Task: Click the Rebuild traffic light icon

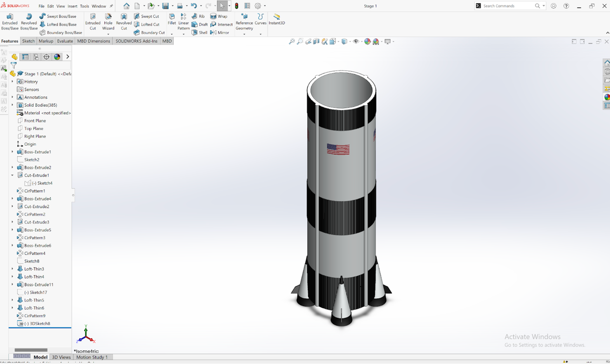Action: click(237, 6)
